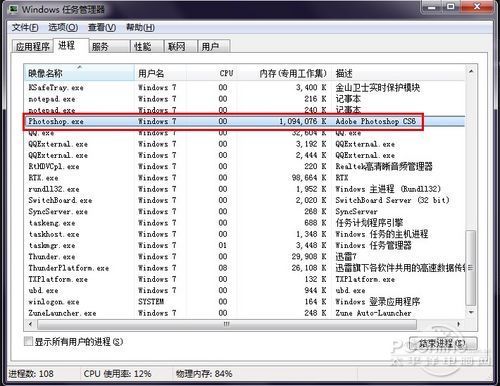500x386 pixels.
Task: Click the vertical scrollbar thumb
Action: click(471, 268)
